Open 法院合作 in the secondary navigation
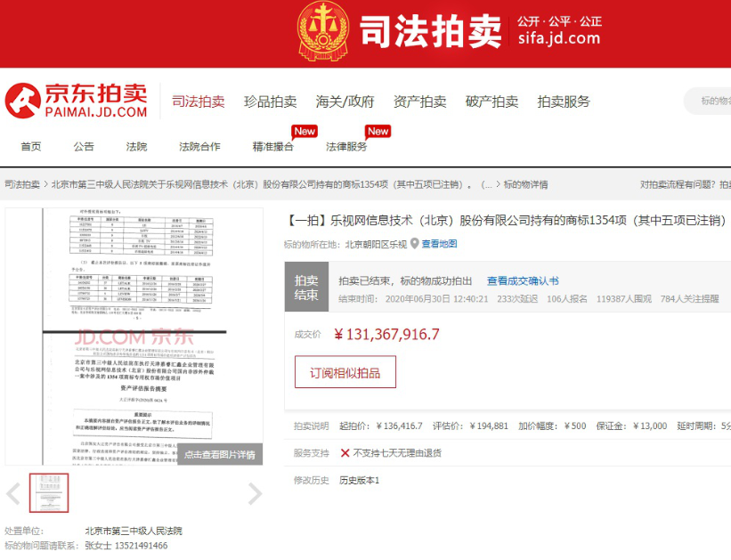 199,146
